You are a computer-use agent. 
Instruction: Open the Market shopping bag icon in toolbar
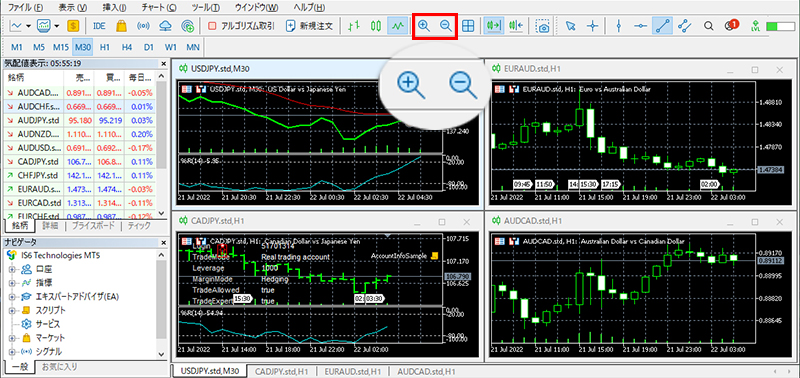121,26
